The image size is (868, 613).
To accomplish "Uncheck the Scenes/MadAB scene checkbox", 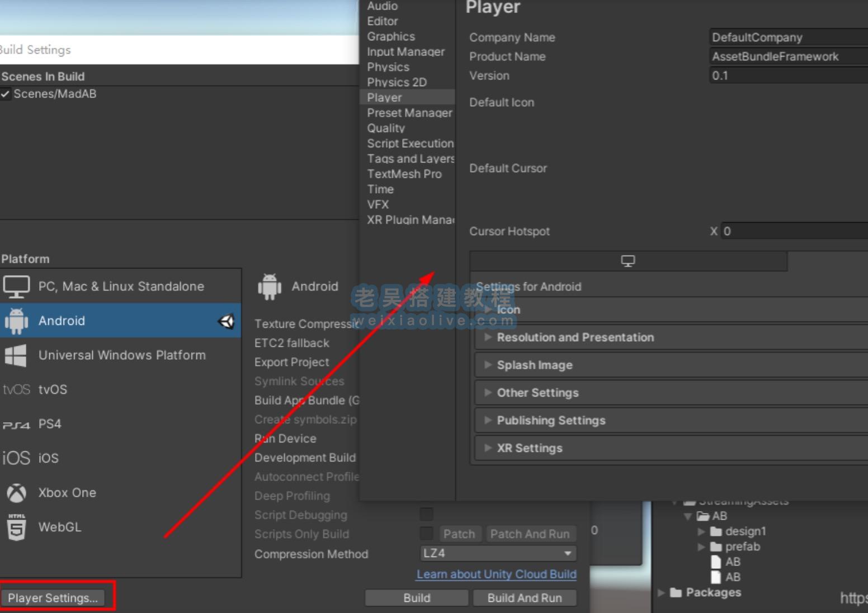I will [6, 94].
